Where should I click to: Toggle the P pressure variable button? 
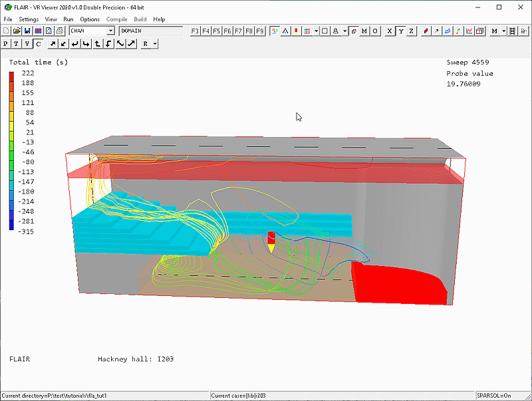click(6, 44)
